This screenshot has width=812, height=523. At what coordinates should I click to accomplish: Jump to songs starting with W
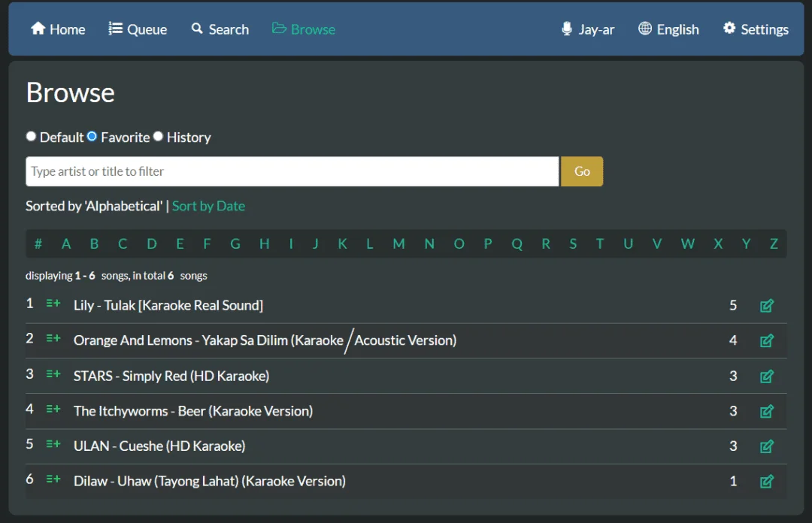[x=688, y=243]
